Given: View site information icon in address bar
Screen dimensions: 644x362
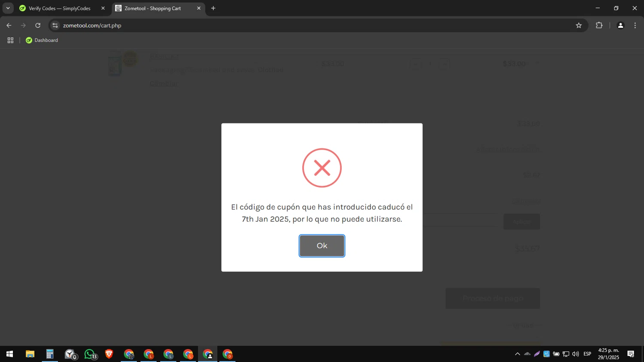Looking at the screenshot, I should [55, 25].
